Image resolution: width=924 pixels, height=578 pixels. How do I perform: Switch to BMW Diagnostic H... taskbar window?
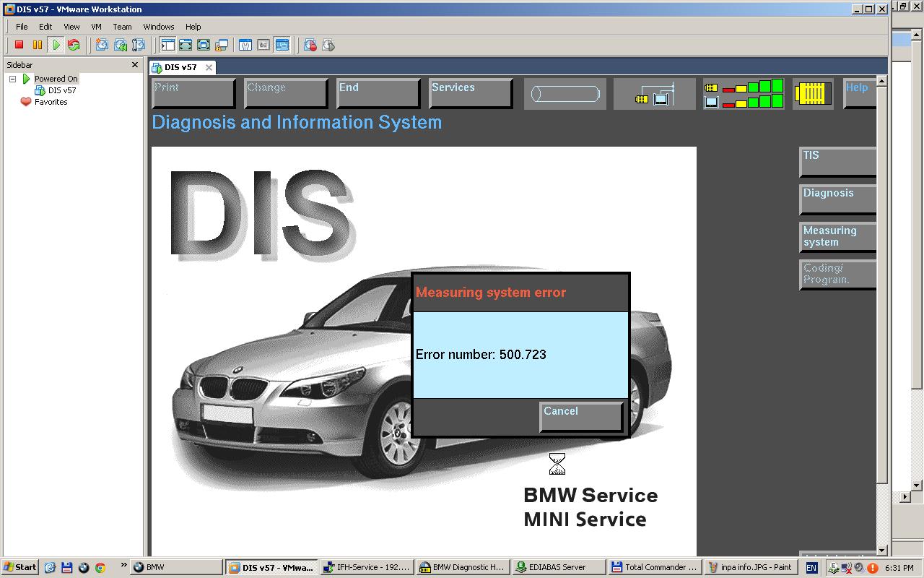(463, 567)
